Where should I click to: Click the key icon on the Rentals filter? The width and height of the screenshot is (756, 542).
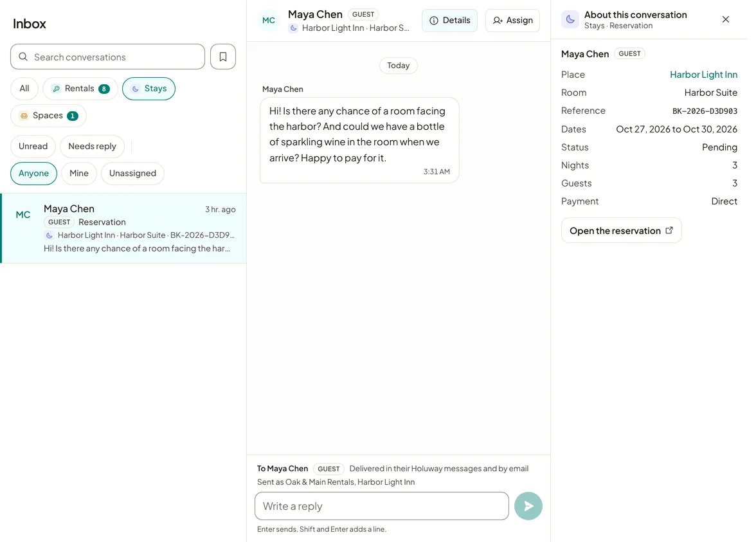(x=57, y=89)
